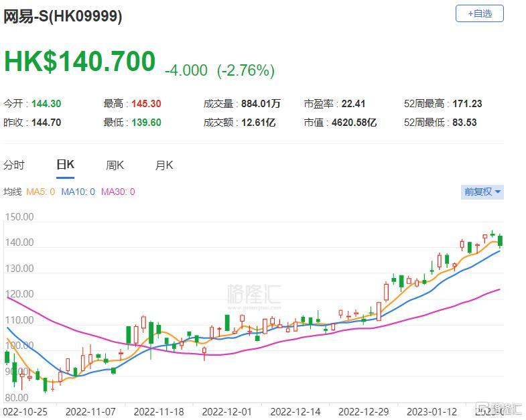The width and height of the screenshot is (526, 420).
Task: Click the 市盈率 value 22.41
Action: [x=353, y=104]
